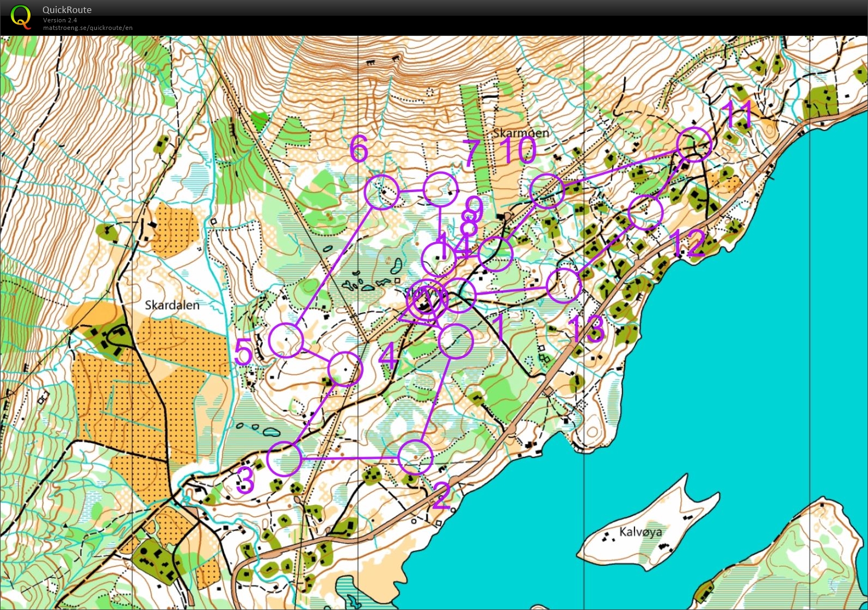Screen dimensions: 868x610
Task: Click the purple number label '12'
Action: pyautogui.click(x=687, y=243)
